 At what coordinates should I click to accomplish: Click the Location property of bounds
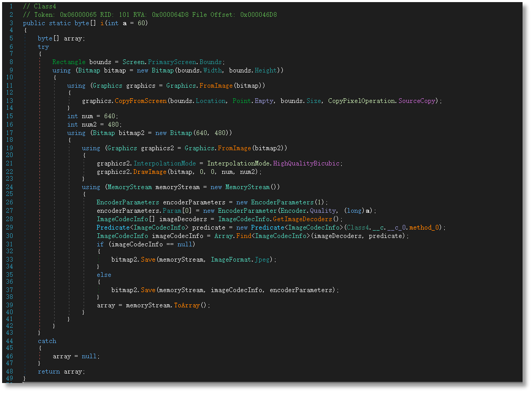[210, 101]
